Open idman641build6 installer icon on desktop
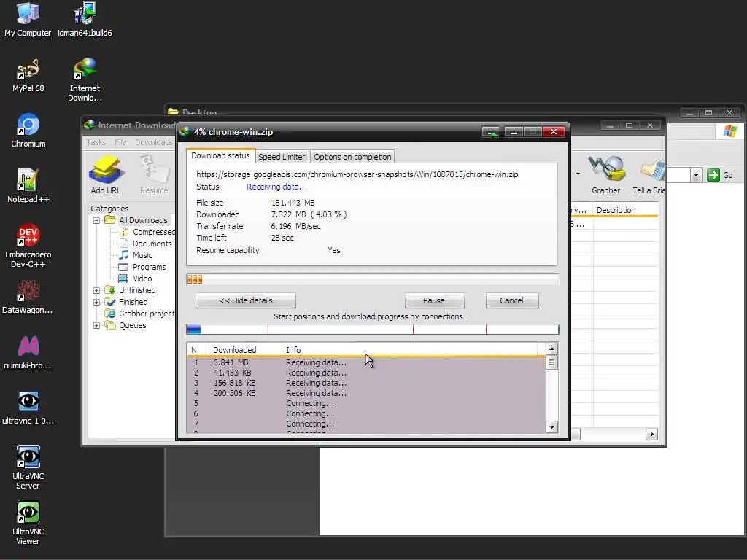Screen dimensions: 747x560 (85, 19)
